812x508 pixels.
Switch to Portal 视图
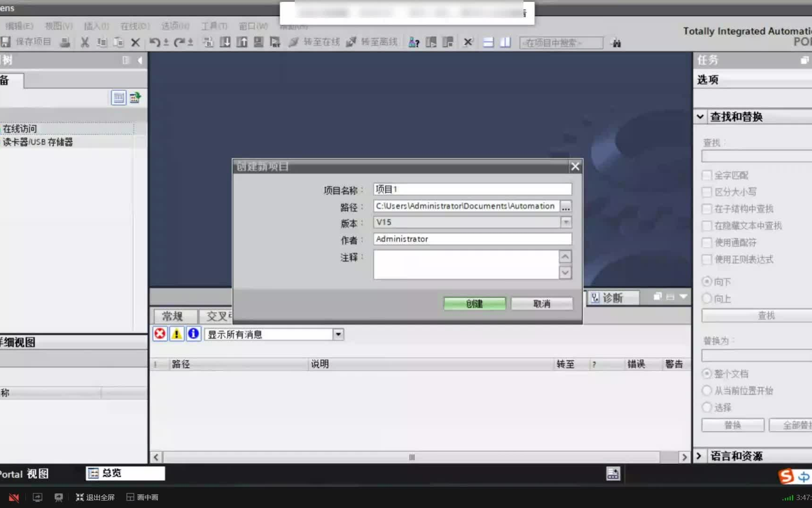(24, 474)
